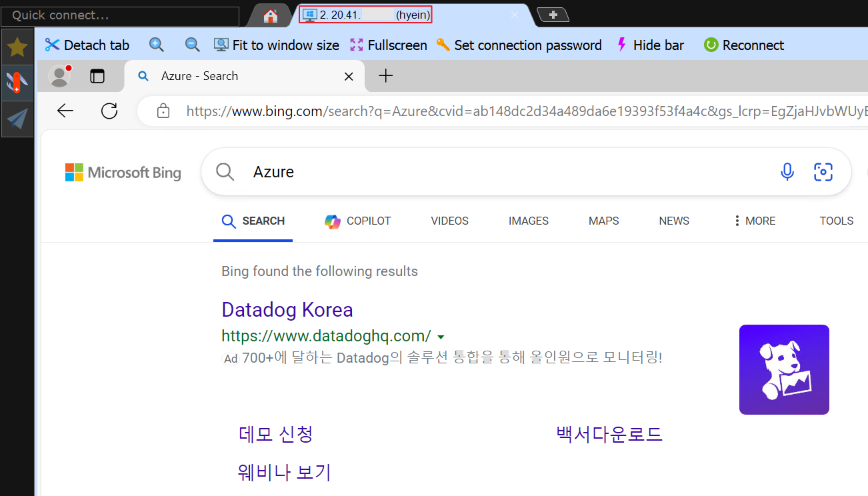Select the SEARCH tab
Image resolution: width=868 pixels, height=496 pixels.
[253, 221]
